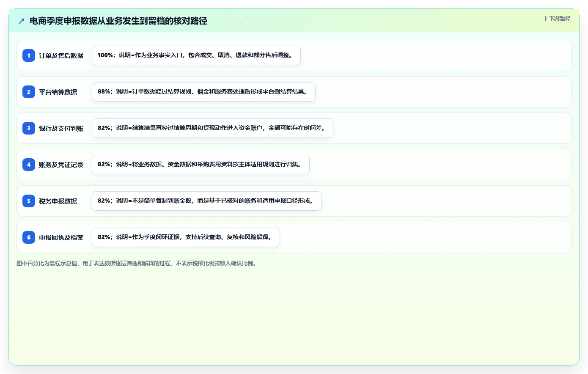Image resolution: width=588 pixels, height=374 pixels.
Task: Select step number badge 1
Action: click(29, 55)
